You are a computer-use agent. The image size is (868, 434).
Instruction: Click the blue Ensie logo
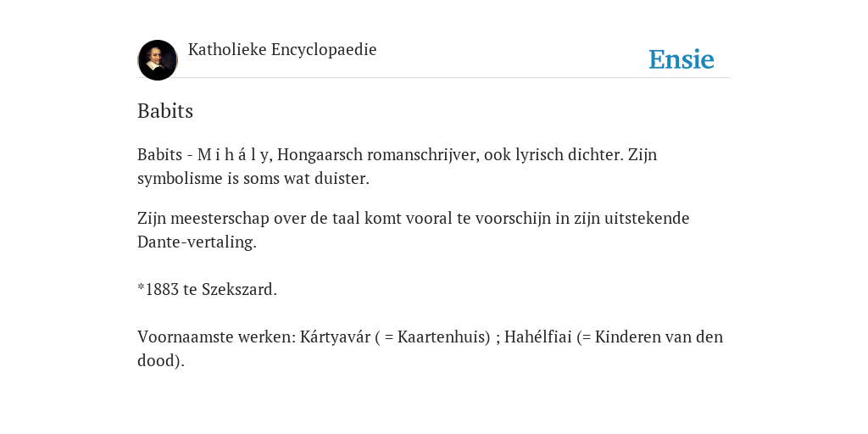point(682,59)
